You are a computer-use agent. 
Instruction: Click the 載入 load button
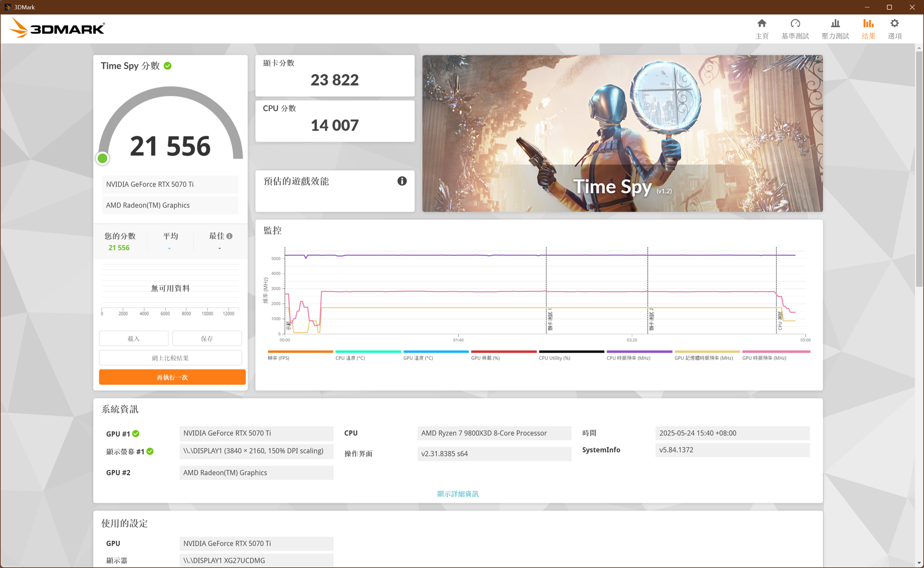point(134,338)
